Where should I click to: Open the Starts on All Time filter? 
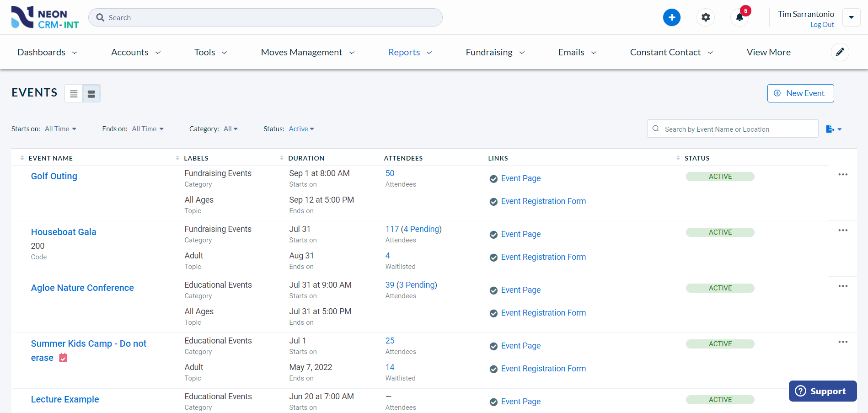click(60, 129)
